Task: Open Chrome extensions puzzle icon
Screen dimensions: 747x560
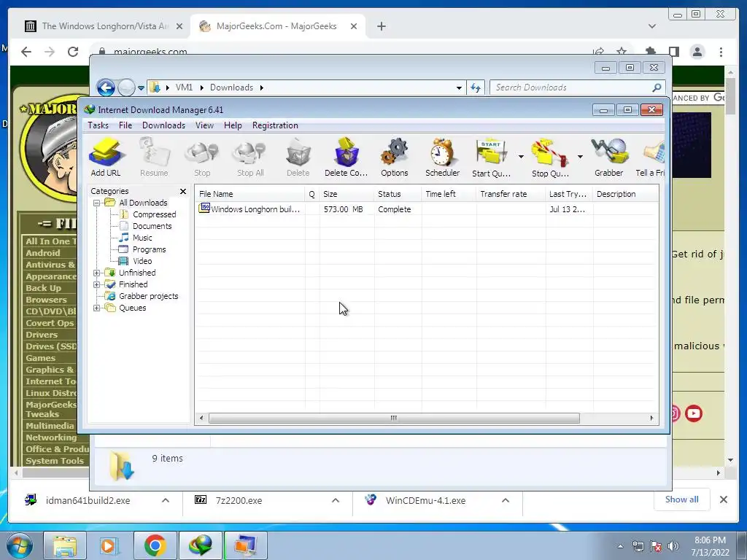Action: coord(650,52)
